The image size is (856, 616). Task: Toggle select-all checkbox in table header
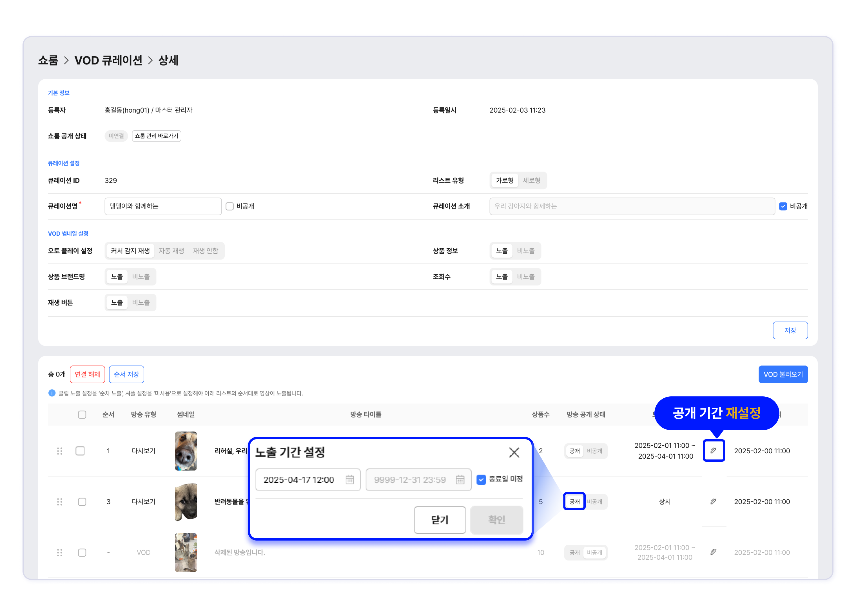pos(82,414)
